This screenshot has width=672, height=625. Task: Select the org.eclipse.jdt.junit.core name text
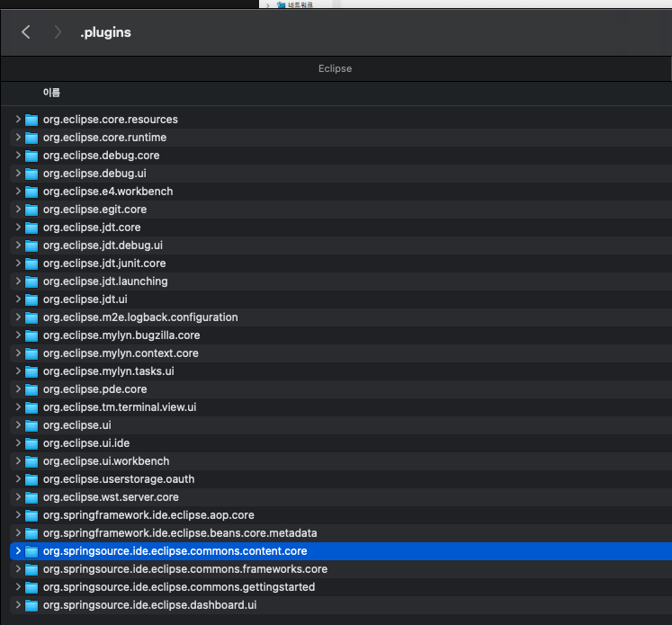point(104,263)
